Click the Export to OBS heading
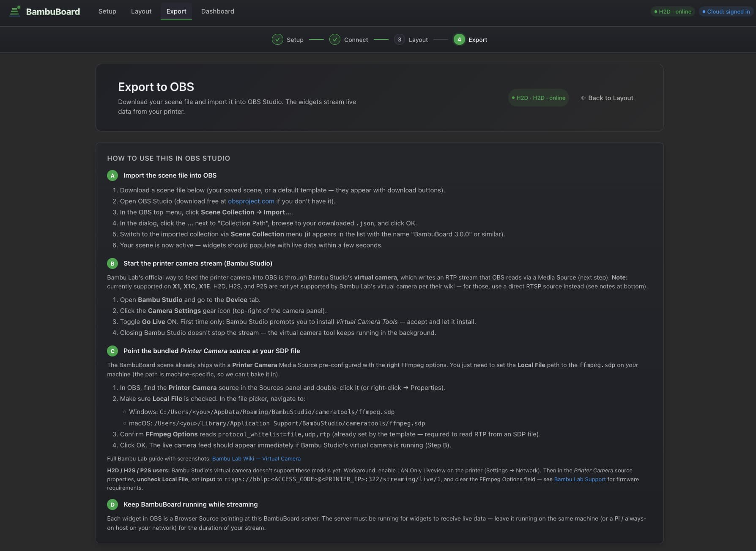 [156, 87]
